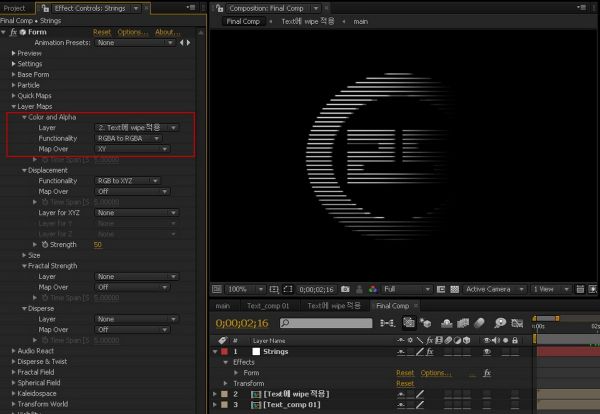Viewport: 600px width, 414px height.
Task: Click the About link for Form effect
Action: [167, 32]
